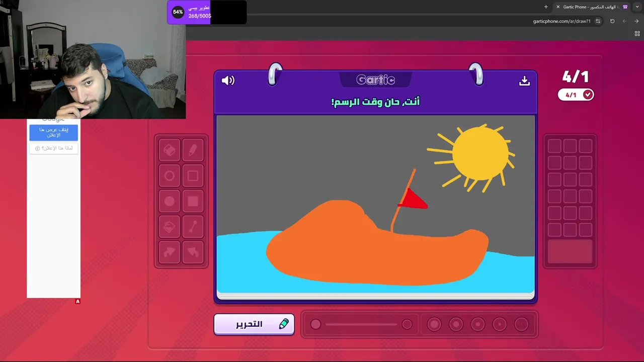Click the large 4/1 round counter
The image size is (644, 362).
point(576,76)
